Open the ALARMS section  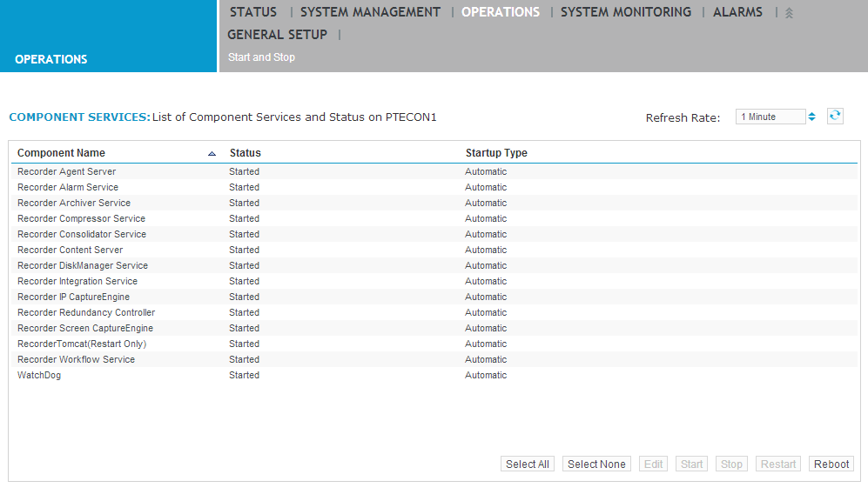737,12
